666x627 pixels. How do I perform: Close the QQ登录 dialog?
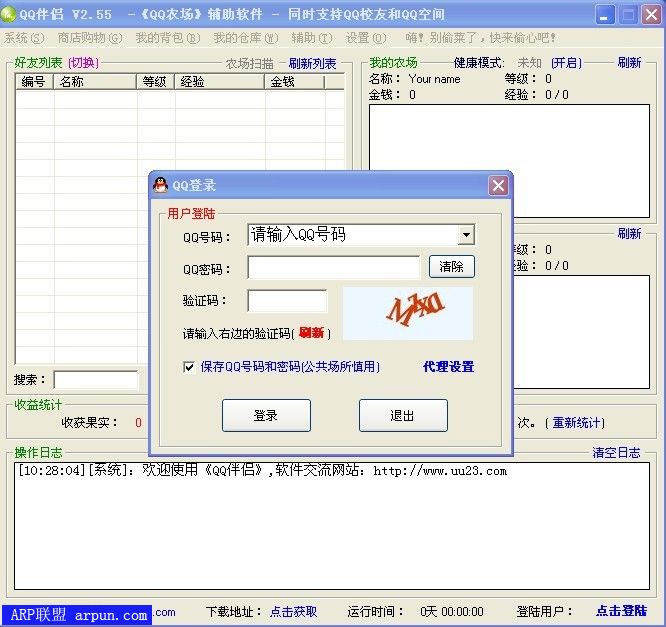click(x=498, y=185)
